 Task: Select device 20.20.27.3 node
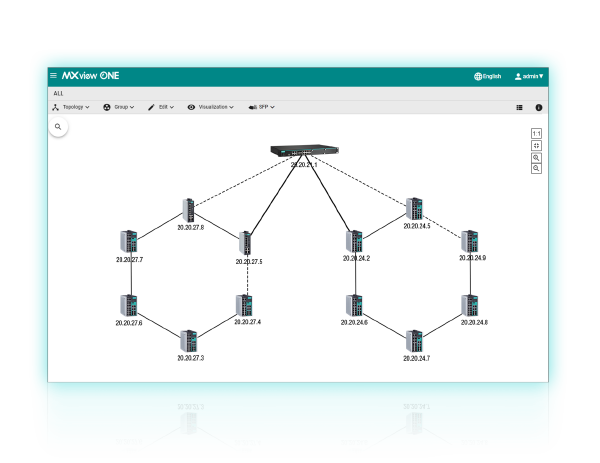pyautogui.click(x=189, y=340)
